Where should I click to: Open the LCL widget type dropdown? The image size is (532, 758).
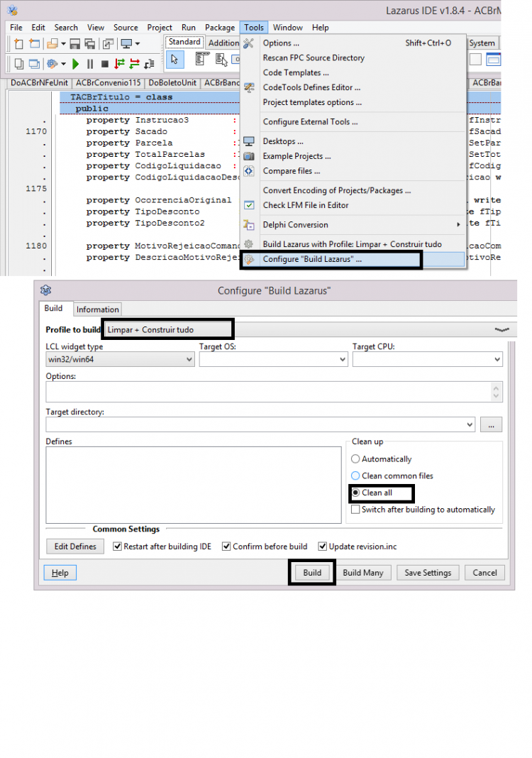click(x=189, y=359)
